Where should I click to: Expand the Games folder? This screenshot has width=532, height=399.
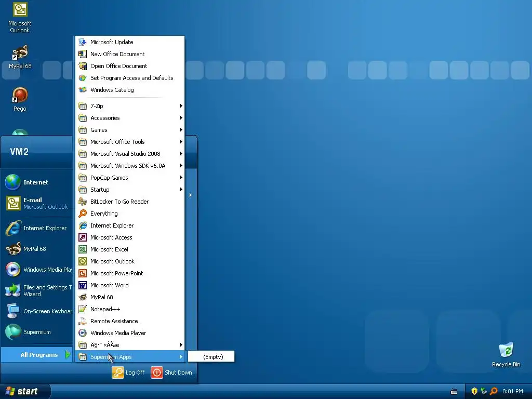pos(129,130)
